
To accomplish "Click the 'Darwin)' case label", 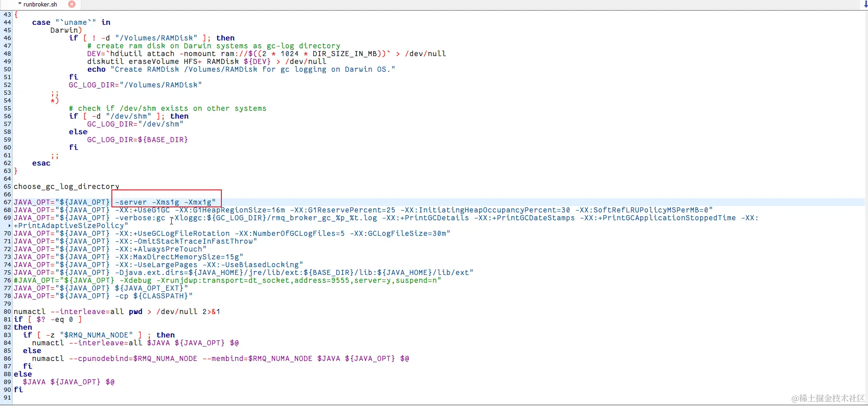I will click(66, 30).
